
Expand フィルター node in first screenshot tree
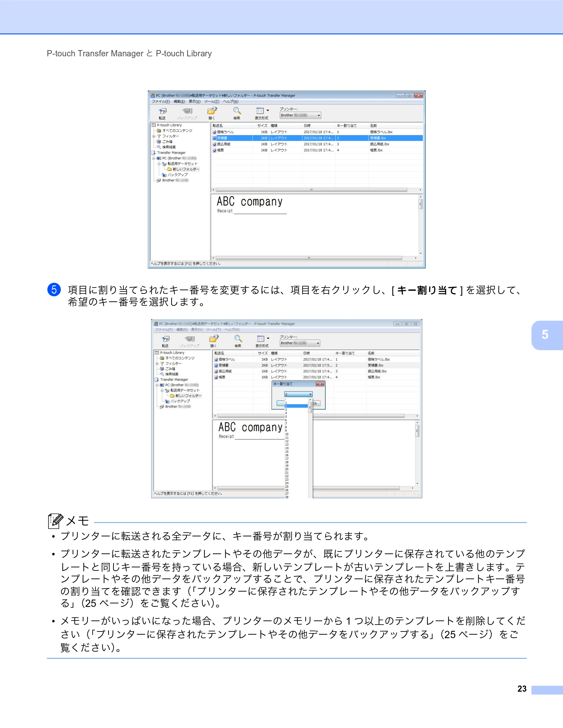(154, 136)
